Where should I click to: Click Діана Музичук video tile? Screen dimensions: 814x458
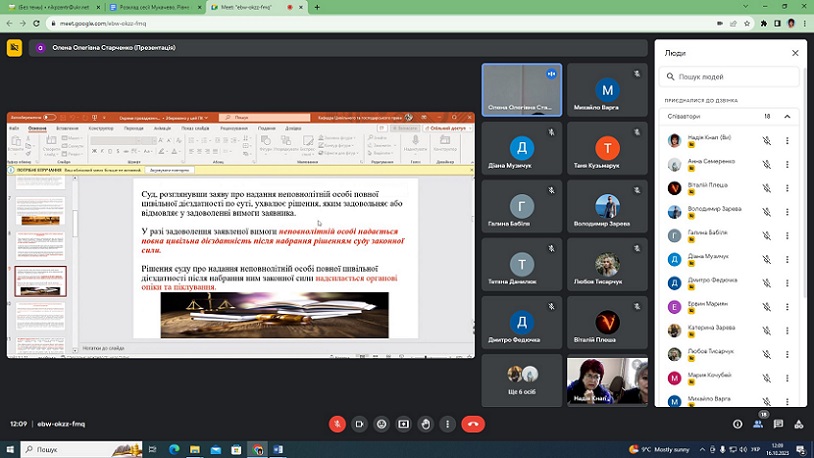point(522,148)
